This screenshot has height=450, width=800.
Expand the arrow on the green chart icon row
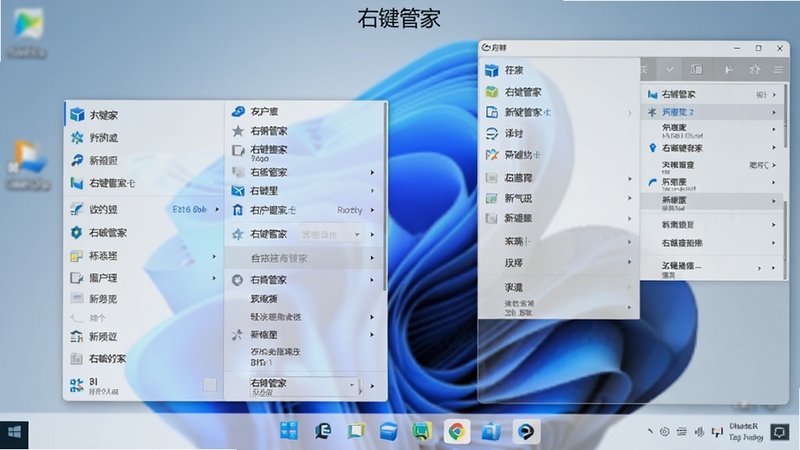click(x=630, y=198)
